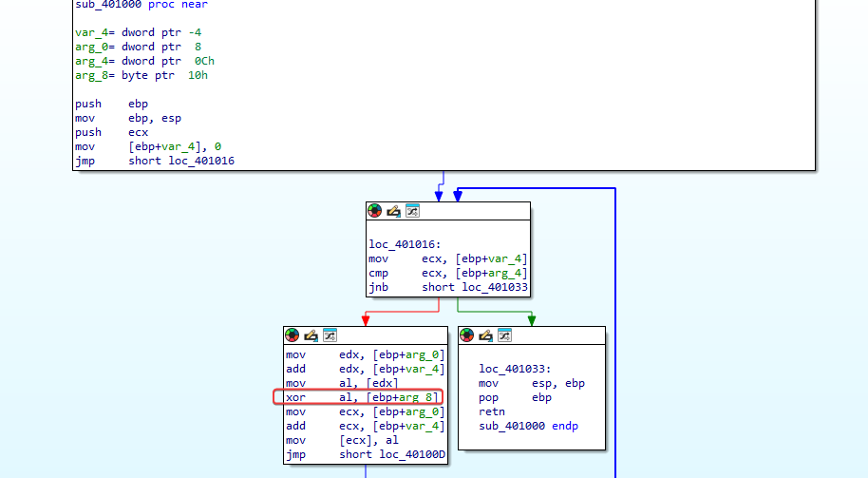
Task: Select 'arg_8= byte ptr 10h' declaration
Action: pos(142,75)
